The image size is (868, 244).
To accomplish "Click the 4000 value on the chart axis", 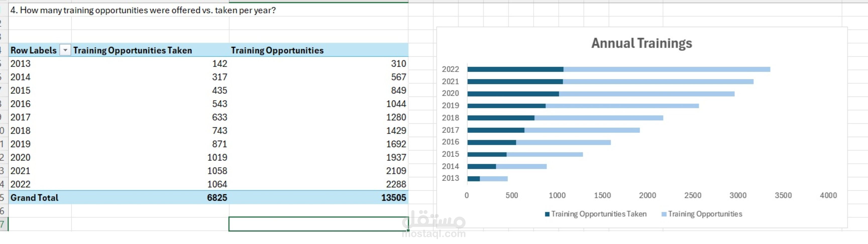I will point(828,195).
